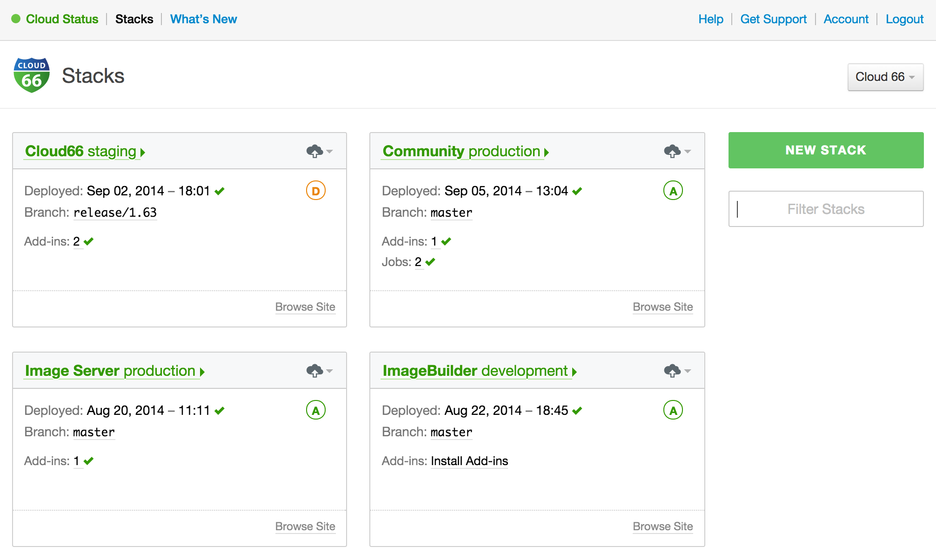Expand the arrow next to ImageBuilder development title
The image size is (936, 560).
pos(575,372)
